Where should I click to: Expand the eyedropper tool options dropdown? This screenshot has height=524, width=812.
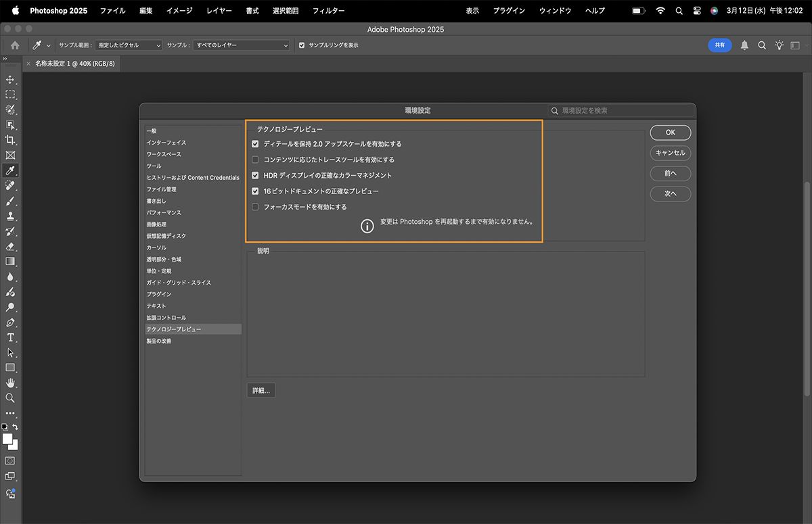(x=48, y=45)
